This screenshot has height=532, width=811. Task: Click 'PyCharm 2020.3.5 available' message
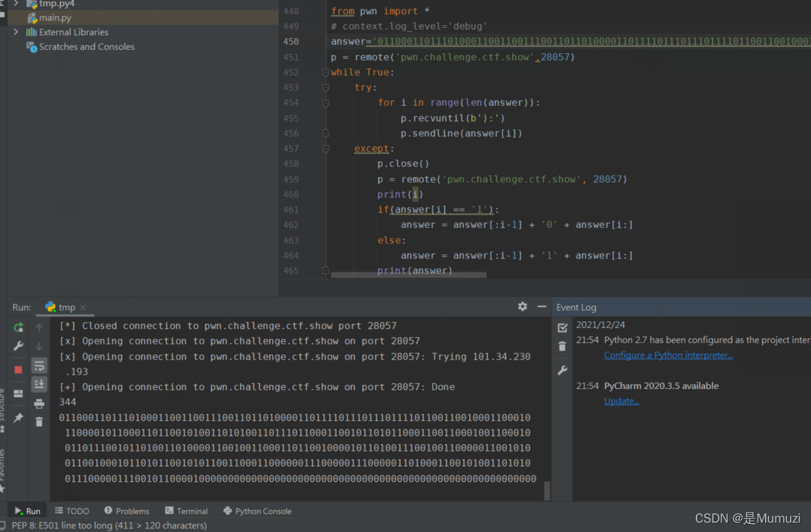point(661,386)
